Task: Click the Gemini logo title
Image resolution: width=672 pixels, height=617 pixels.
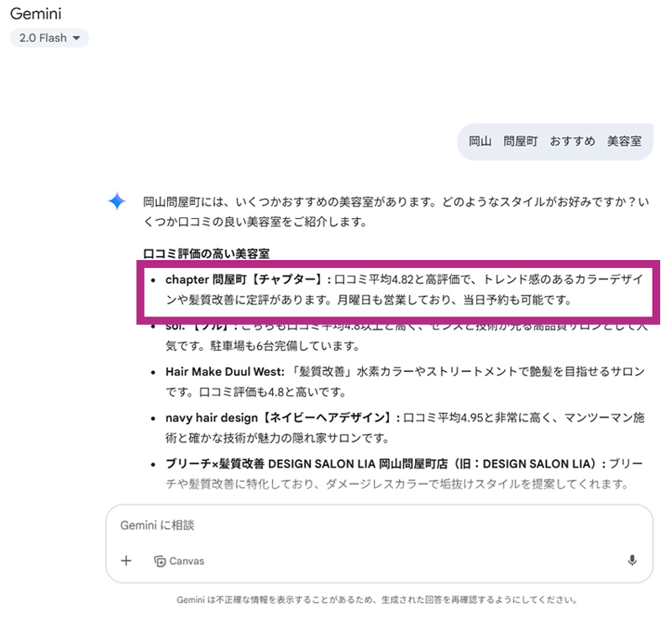Action: 35,13
